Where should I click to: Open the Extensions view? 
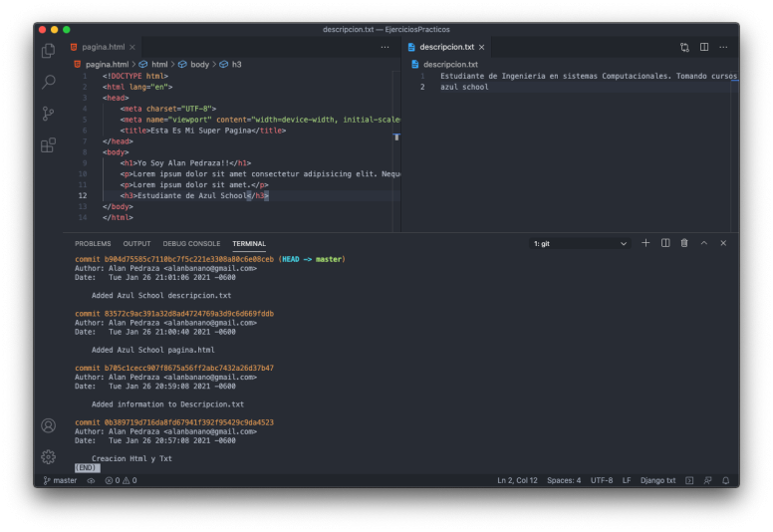(x=48, y=145)
